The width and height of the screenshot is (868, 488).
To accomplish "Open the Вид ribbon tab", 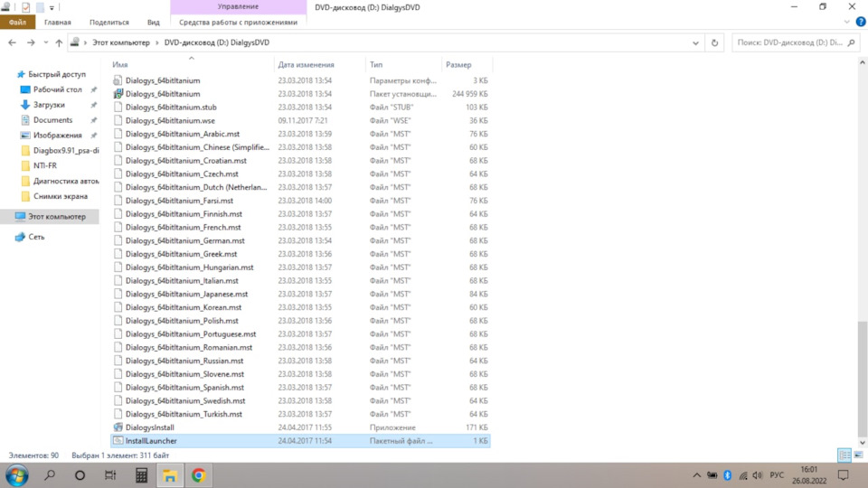I will pos(154,22).
